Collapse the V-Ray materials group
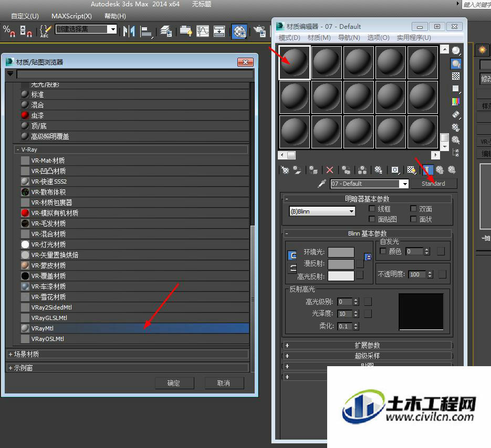Viewport: 491px width, 448px height. (18, 150)
